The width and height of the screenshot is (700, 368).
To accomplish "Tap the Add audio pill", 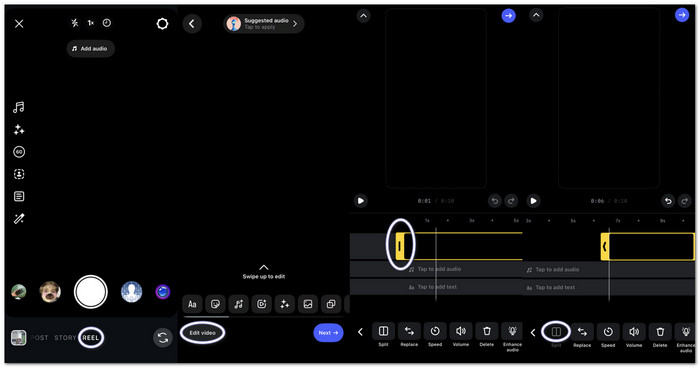I will 91,48.
